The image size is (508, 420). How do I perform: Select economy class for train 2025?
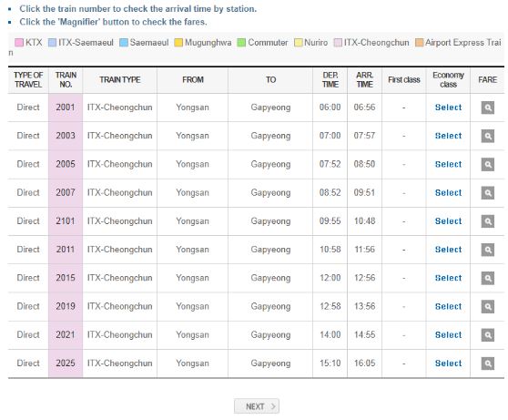pos(448,364)
